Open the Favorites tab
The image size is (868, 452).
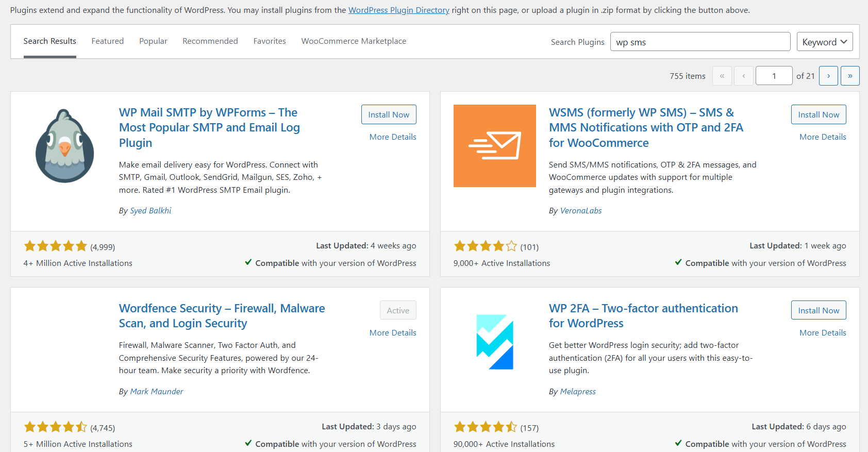tap(270, 41)
